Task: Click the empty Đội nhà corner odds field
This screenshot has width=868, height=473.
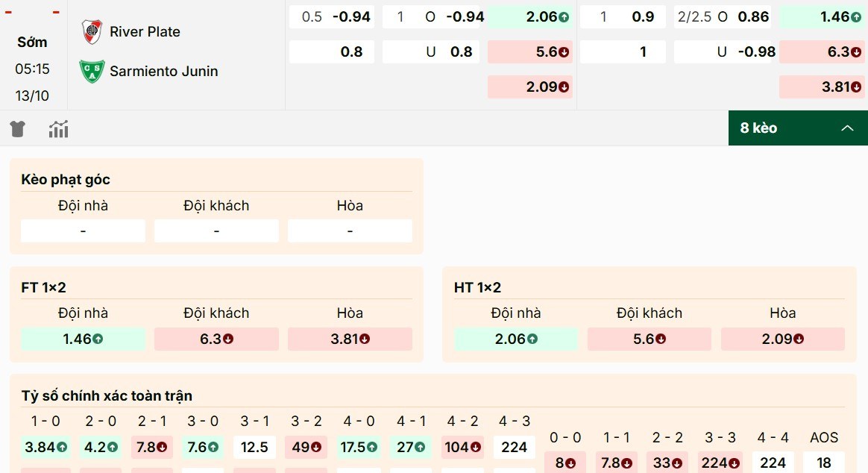Action: [83, 231]
